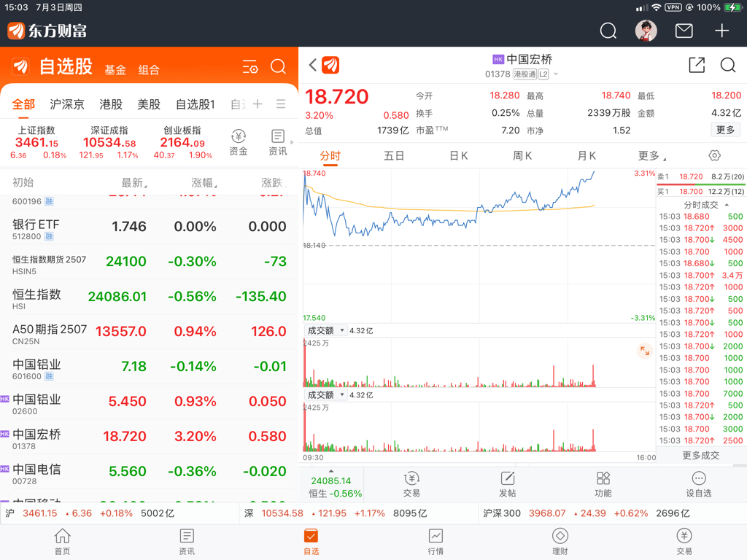The image size is (747, 560).
Task: Open the 组合 portfolio section
Action: coord(149,70)
